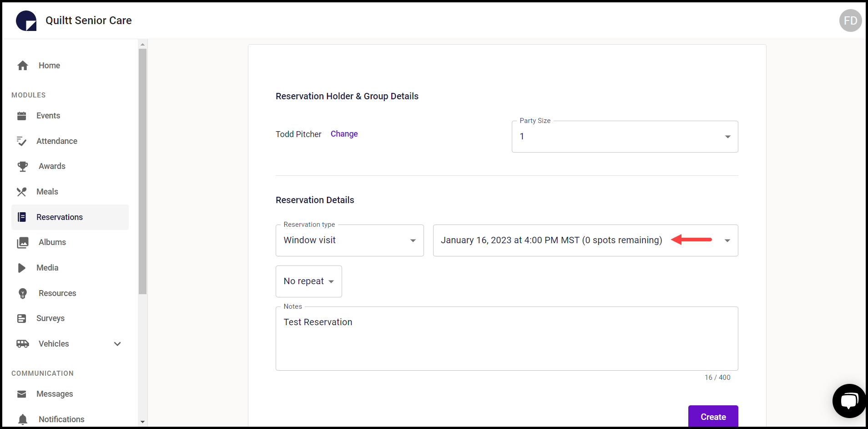Image resolution: width=868 pixels, height=429 pixels.
Task: Open the Awards module
Action: [x=70, y=166]
